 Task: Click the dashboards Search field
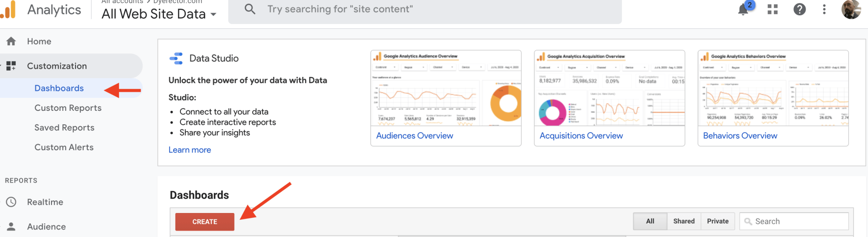[794, 221]
